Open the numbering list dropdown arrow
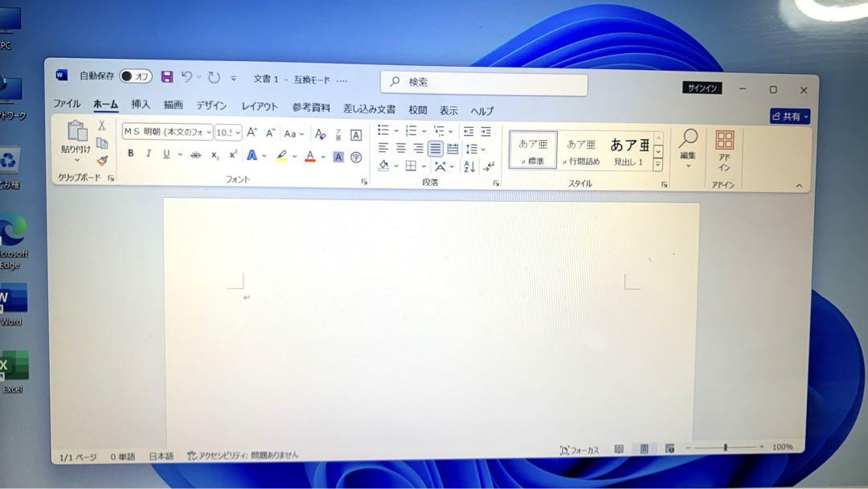 (x=424, y=131)
